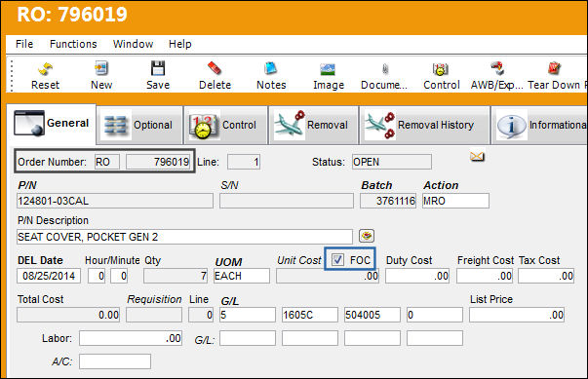The image size is (588, 379).
Task: Open the Functions menu
Action: [73, 44]
